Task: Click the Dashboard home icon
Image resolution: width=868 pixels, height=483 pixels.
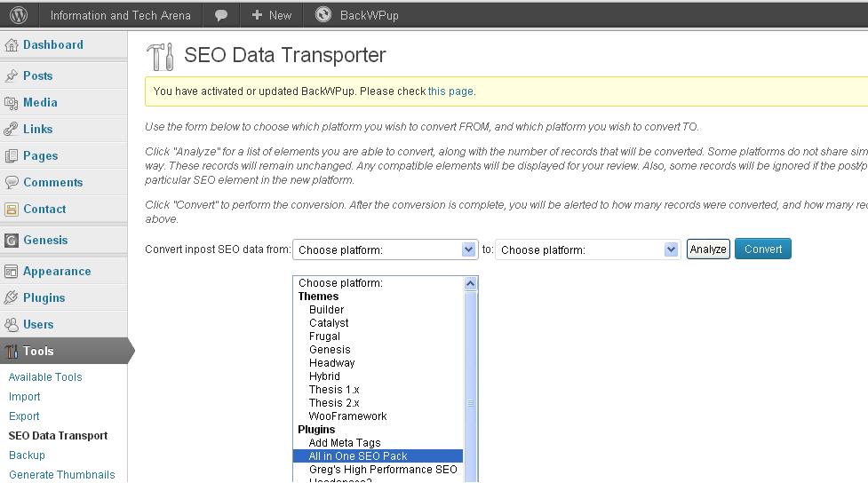Action: tap(12, 45)
